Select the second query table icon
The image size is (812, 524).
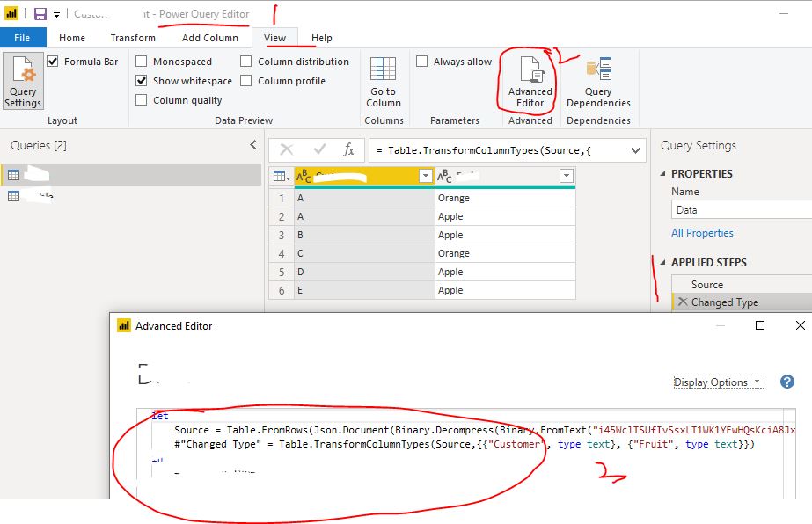13,196
